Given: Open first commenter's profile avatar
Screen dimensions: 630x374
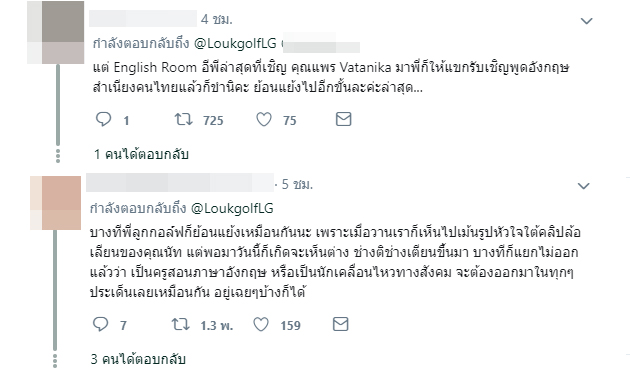Looking at the screenshot, I should pyautogui.click(x=55, y=33).
